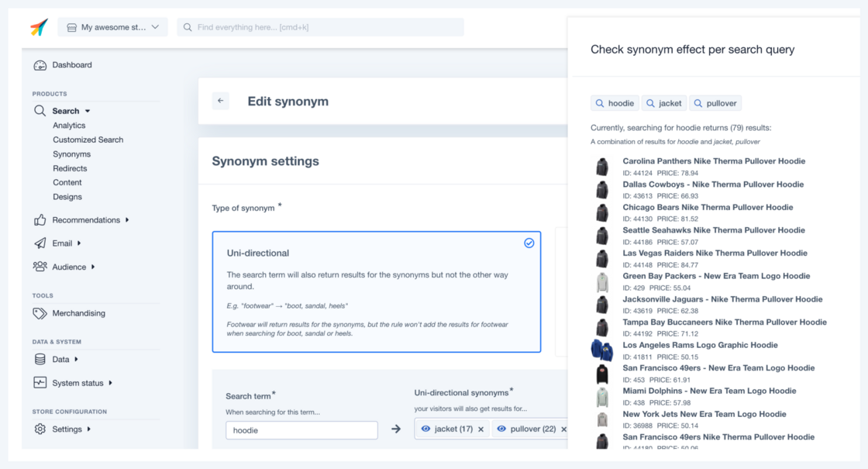Toggle eye icon on pullover synonym tag
This screenshot has width=868, height=469.
[x=501, y=429]
